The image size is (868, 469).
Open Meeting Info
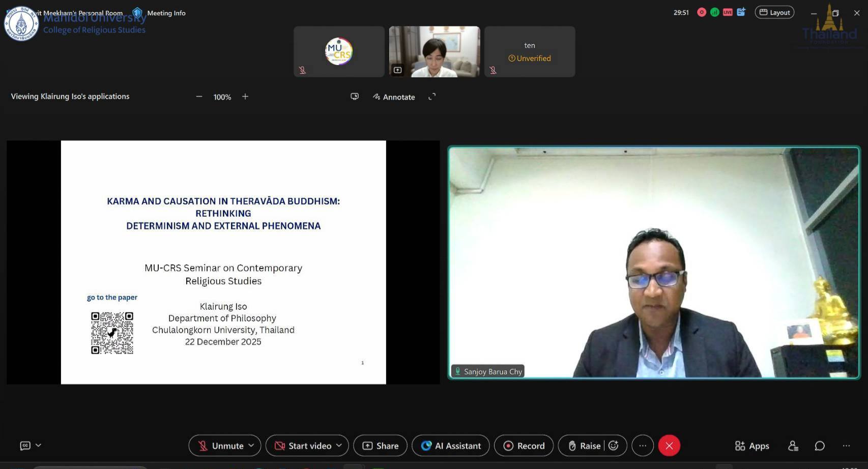click(166, 13)
